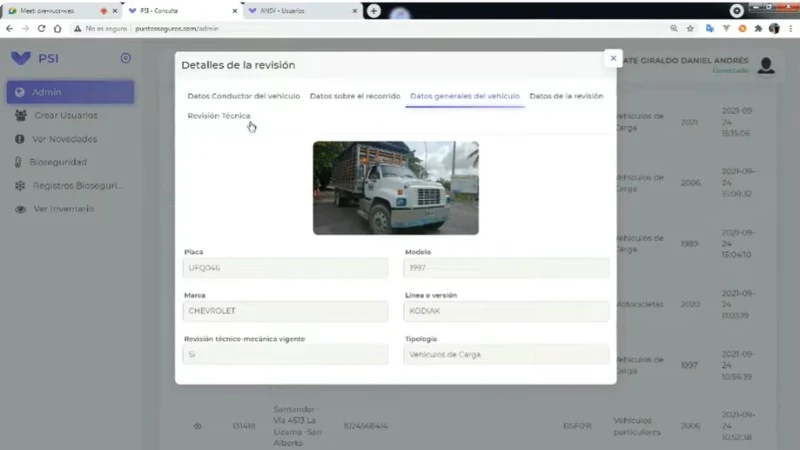Click the Ver Inventario eye icon

[x=20, y=209]
